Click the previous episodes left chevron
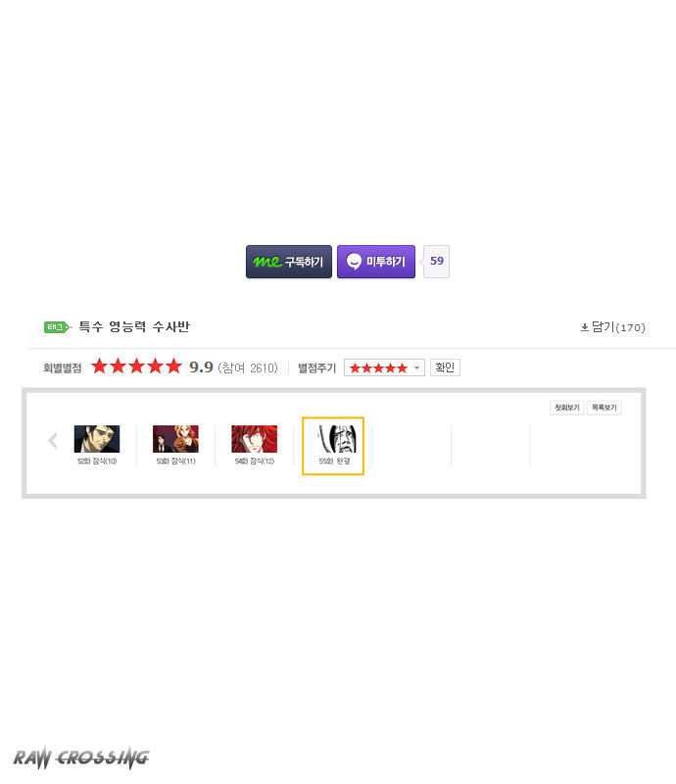The image size is (676, 784). pyautogui.click(x=53, y=440)
